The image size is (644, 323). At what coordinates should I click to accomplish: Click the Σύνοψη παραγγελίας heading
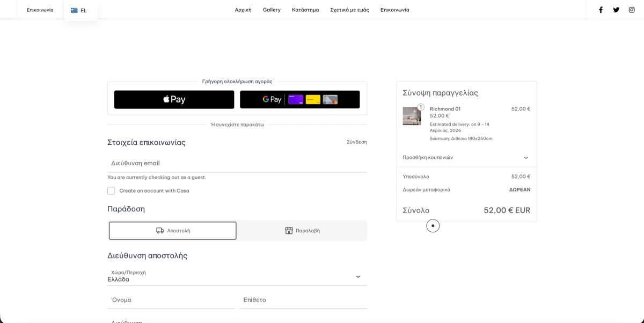(440, 93)
